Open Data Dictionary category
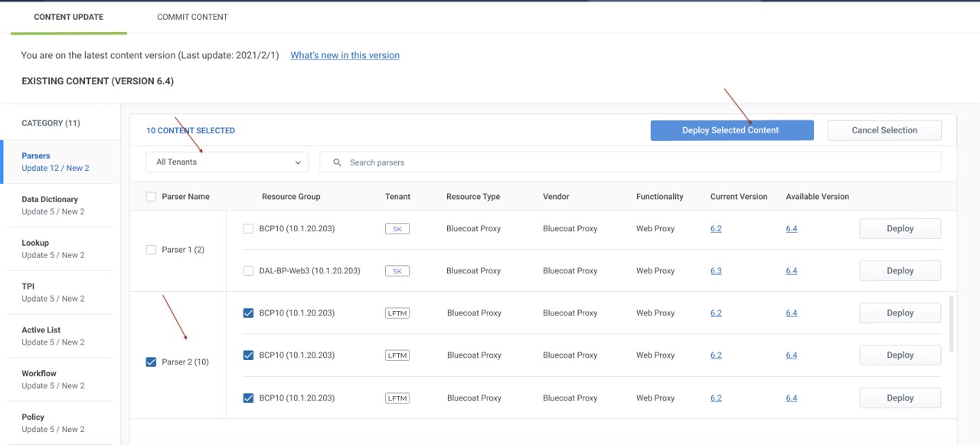This screenshot has width=980, height=445. [54, 205]
